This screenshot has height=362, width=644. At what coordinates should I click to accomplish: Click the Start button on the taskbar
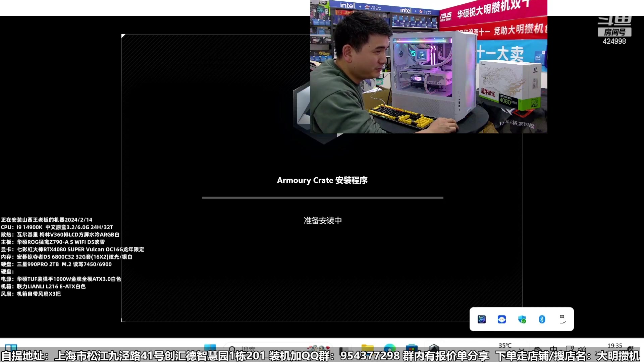pyautogui.click(x=210, y=347)
